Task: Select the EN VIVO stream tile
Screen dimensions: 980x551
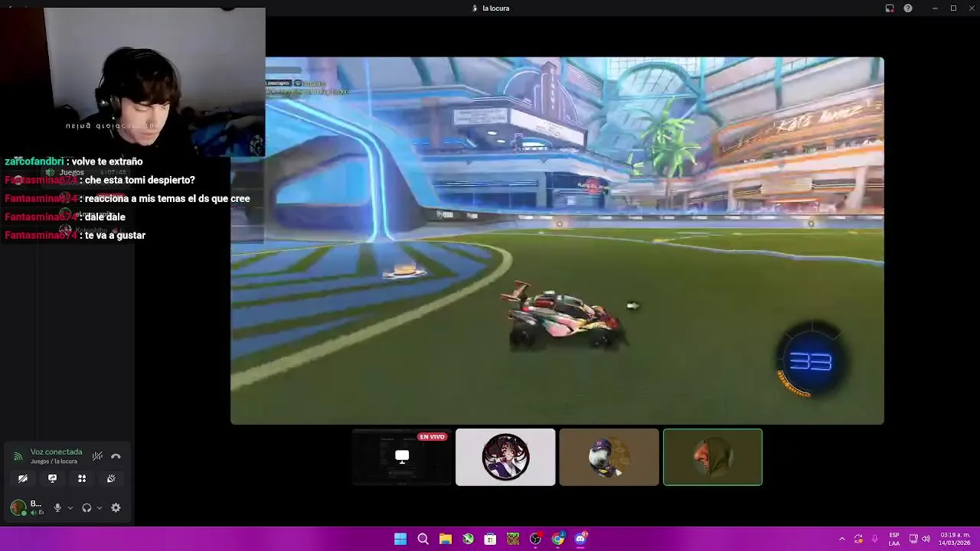Action: tap(402, 457)
